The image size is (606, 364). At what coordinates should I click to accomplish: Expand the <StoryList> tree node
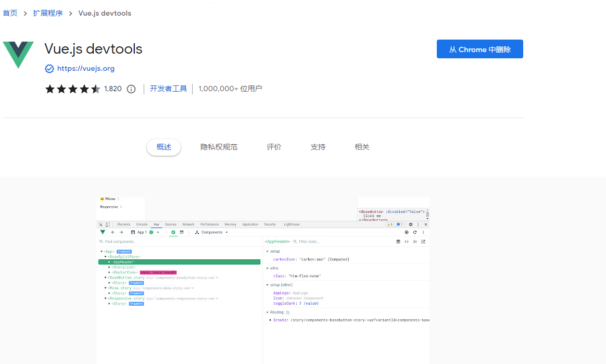[109, 267]
